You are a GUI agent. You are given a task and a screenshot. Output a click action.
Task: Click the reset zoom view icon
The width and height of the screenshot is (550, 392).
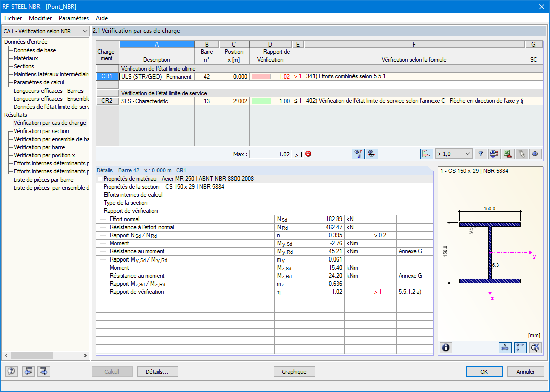point(535,347)
